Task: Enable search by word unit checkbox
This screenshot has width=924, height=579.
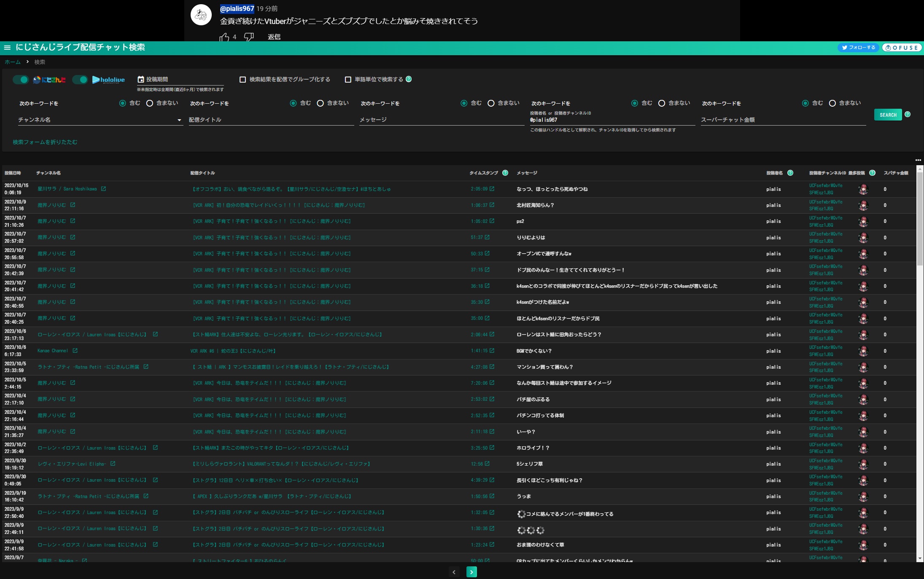Action: coord(348,79)
